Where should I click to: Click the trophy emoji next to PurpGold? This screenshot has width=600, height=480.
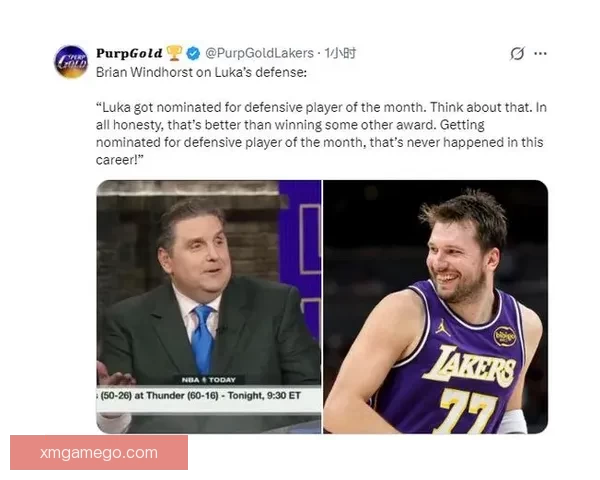click(174, 53)
